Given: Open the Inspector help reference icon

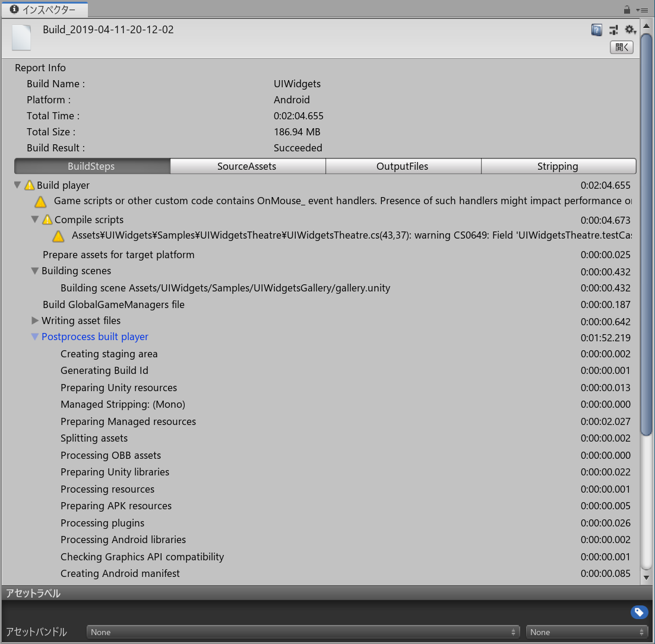Looking at the screenshot, I should pos(596,29).
